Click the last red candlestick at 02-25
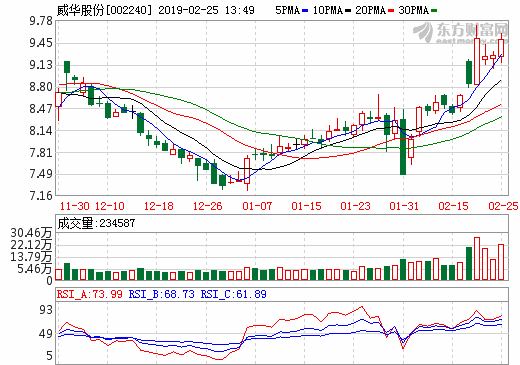 point(501,48)
